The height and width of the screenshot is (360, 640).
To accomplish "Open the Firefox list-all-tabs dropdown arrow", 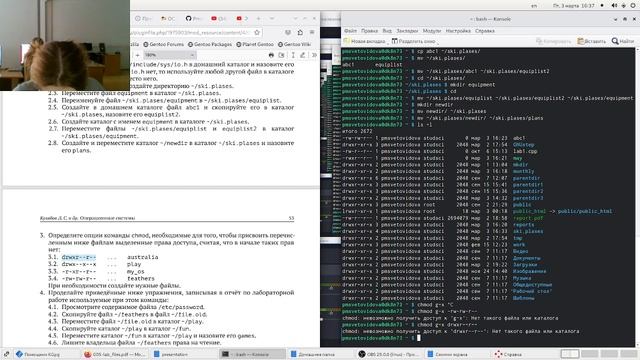I will [x=272, y=18].
